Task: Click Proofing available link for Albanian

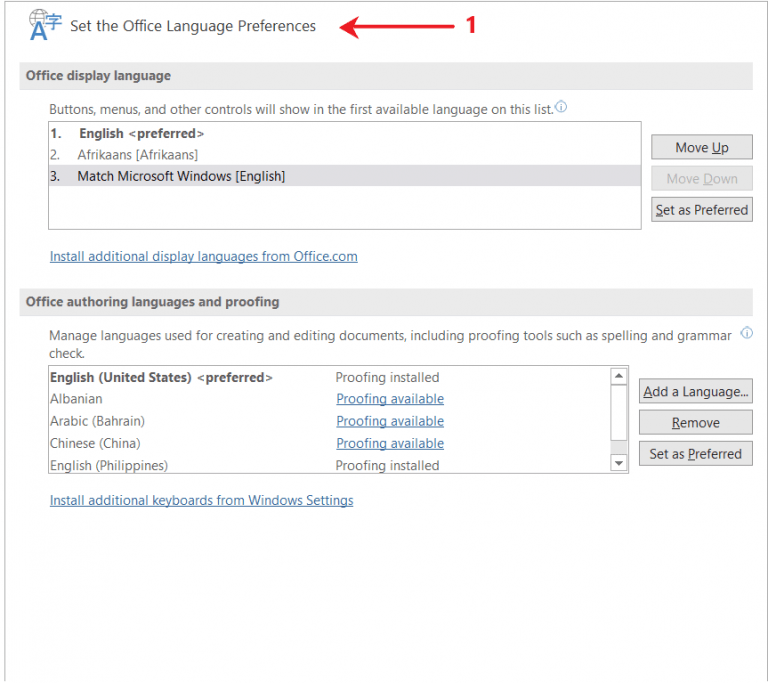Action: coord(390,399)
